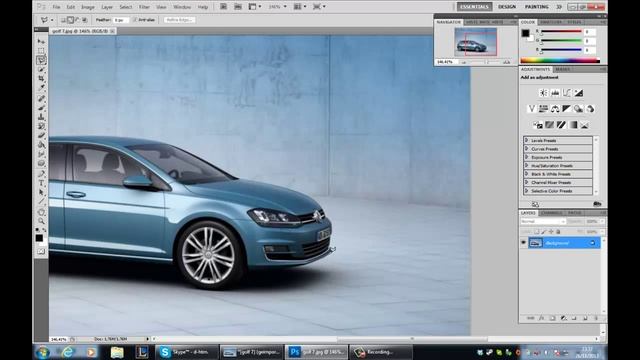Image resolution: width=640 pixels, height=360 pixels.
Task: Add a Color Balance adjustment
Action: (x=555, y=109)
